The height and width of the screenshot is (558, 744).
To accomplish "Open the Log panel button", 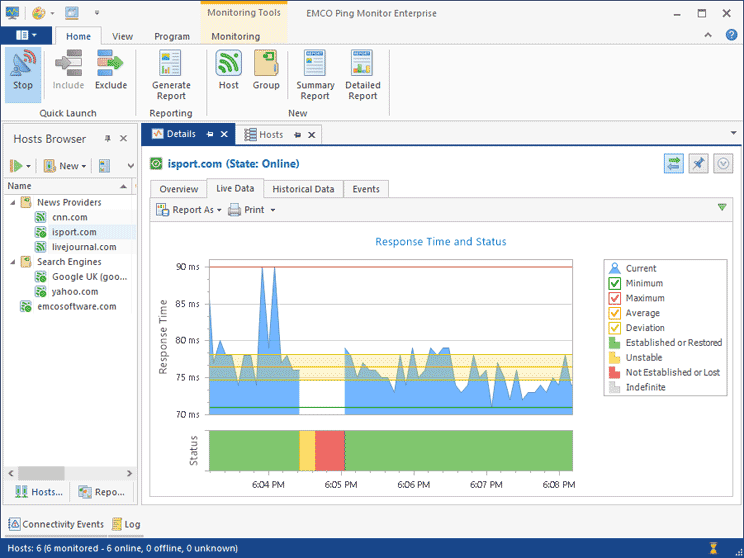I will click(126, 524).
